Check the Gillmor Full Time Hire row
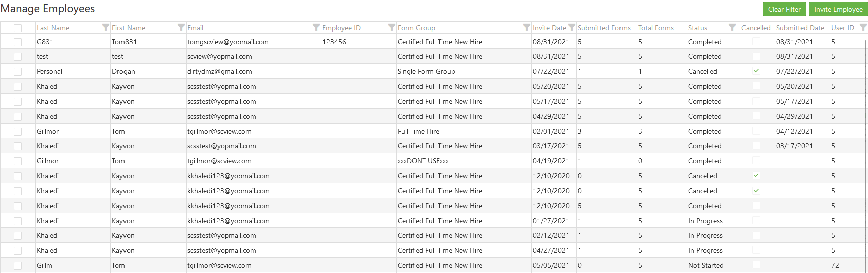 point(18,132)
